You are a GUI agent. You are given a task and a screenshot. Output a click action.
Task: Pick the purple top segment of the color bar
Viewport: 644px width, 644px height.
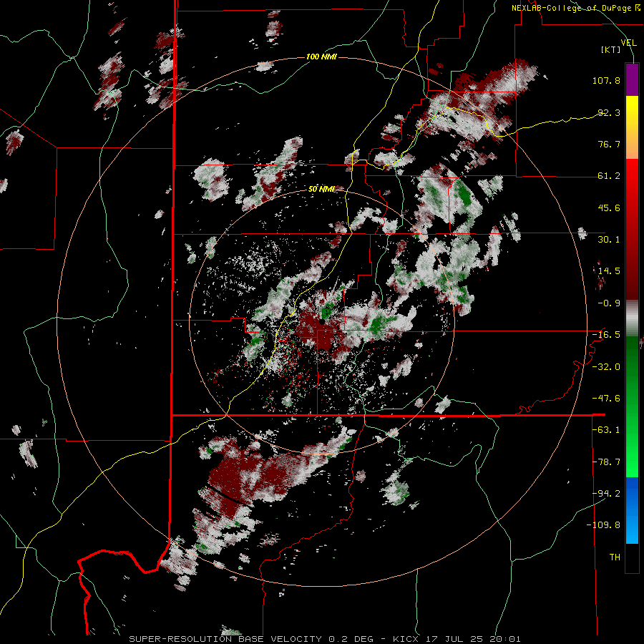pyautogui.click(x=632, y=79)
